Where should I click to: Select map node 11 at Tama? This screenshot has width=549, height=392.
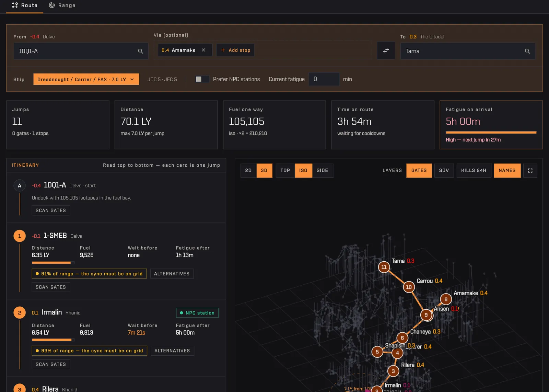(384, 267)
